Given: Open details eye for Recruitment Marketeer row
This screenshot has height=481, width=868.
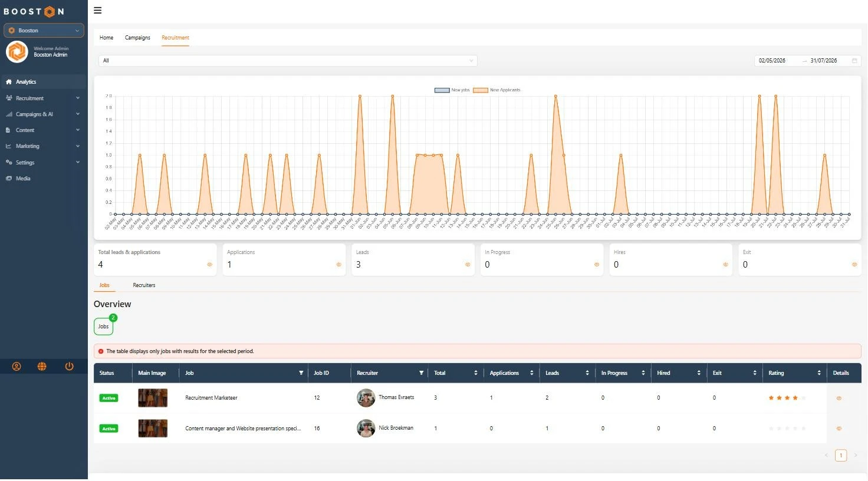Looking at the screenshot, I should 839,398.
